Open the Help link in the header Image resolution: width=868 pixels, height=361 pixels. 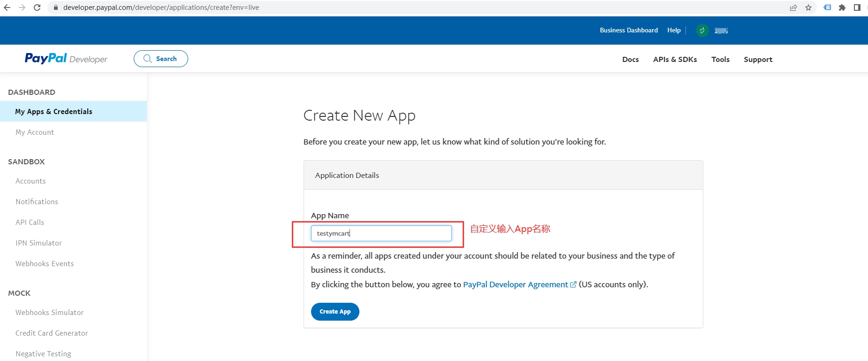tap(674, 30)
